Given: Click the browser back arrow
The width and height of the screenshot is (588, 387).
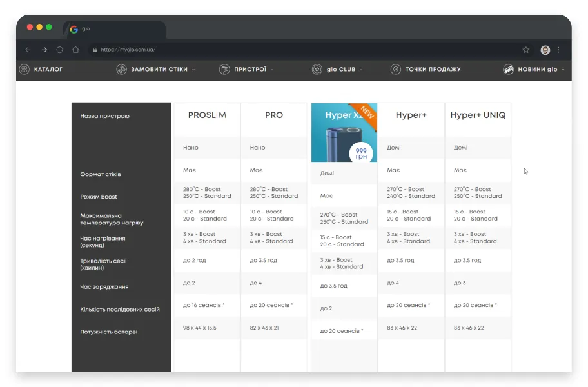Looking at the screenshot, I should [28, 50].
